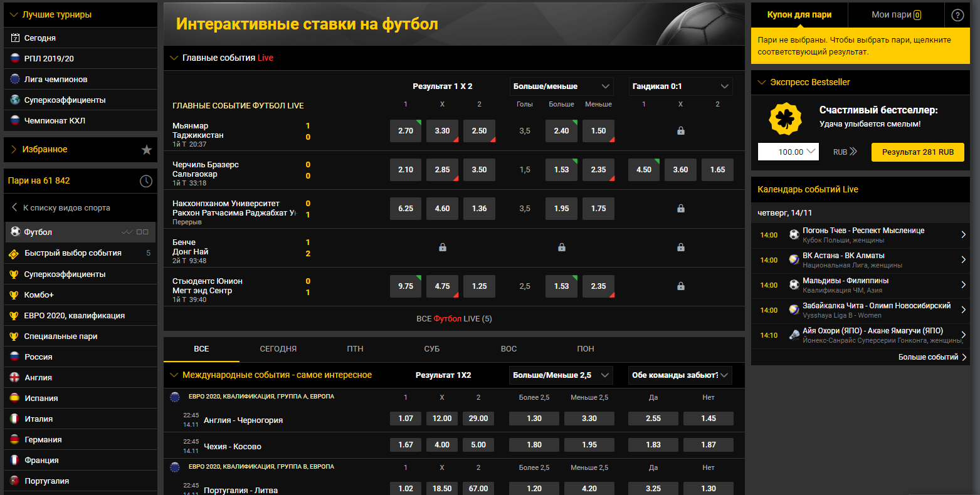The image size is (980, 495).
Task: Click the England flag icon in the sidebar
Action: tap(15, 377)
